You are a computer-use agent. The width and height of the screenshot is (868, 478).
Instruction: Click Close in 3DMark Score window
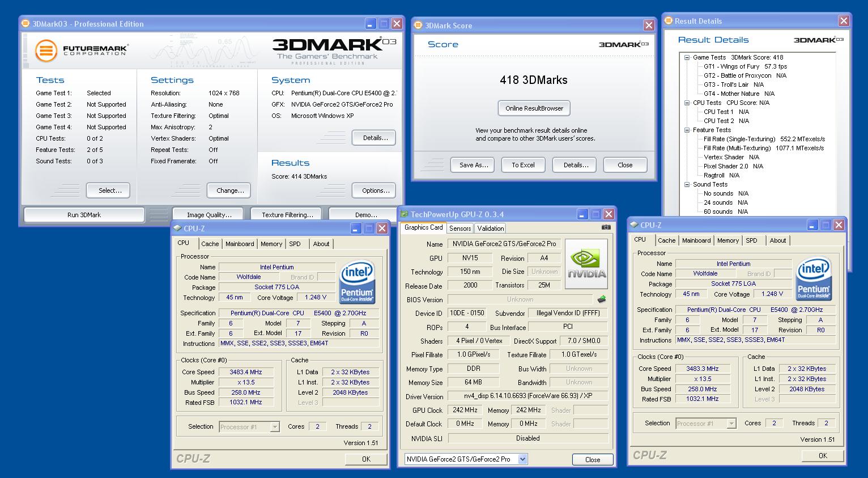coord(625,165)
